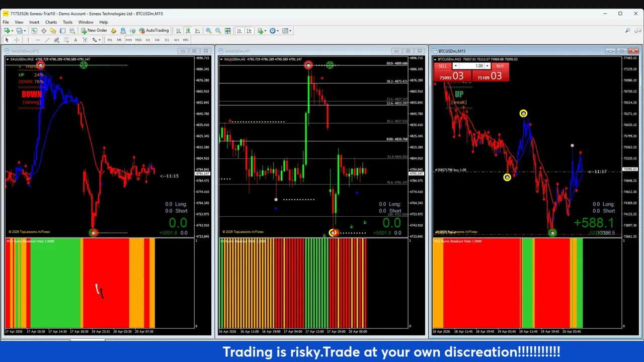Click the New Order button
644x362 pixels.
(x=94, y=31)
